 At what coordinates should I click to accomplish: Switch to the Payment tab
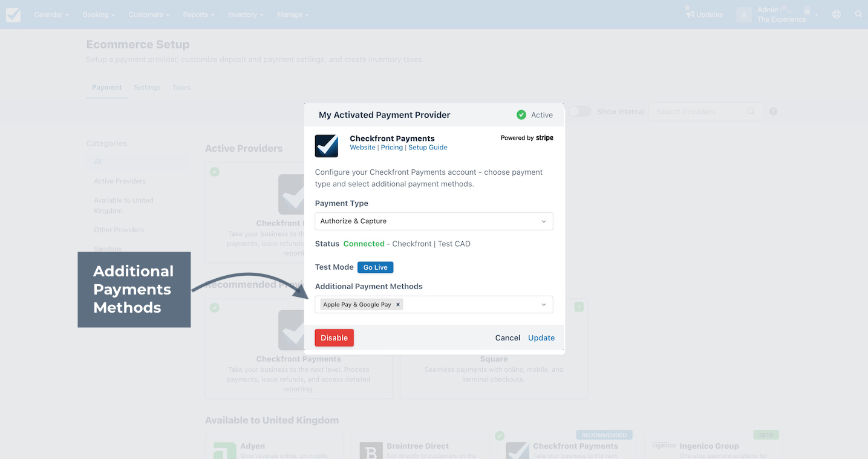[x=107, y=88]
